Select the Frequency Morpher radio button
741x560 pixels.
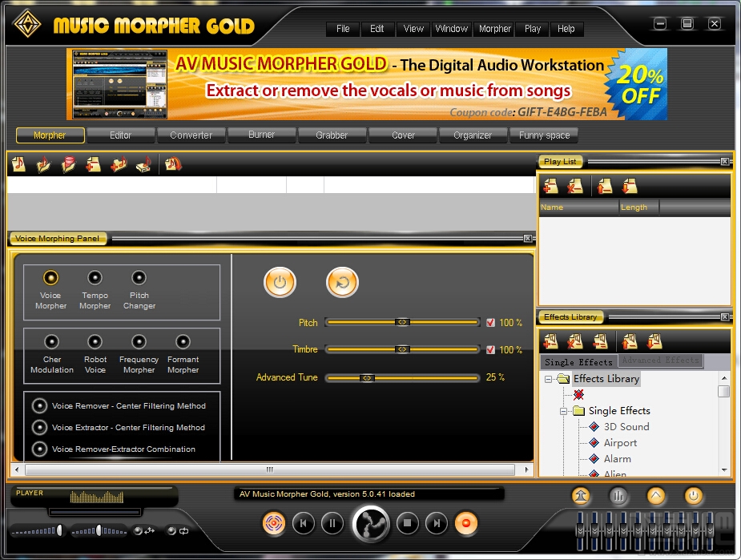pyautogui.click(x=139, y=341)
